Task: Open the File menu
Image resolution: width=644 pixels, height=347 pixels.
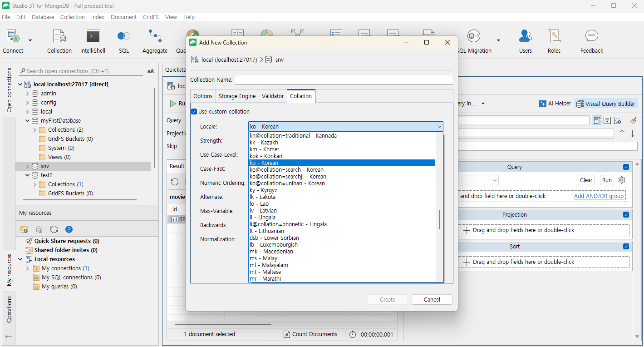Action: click(x=6, y=17)
